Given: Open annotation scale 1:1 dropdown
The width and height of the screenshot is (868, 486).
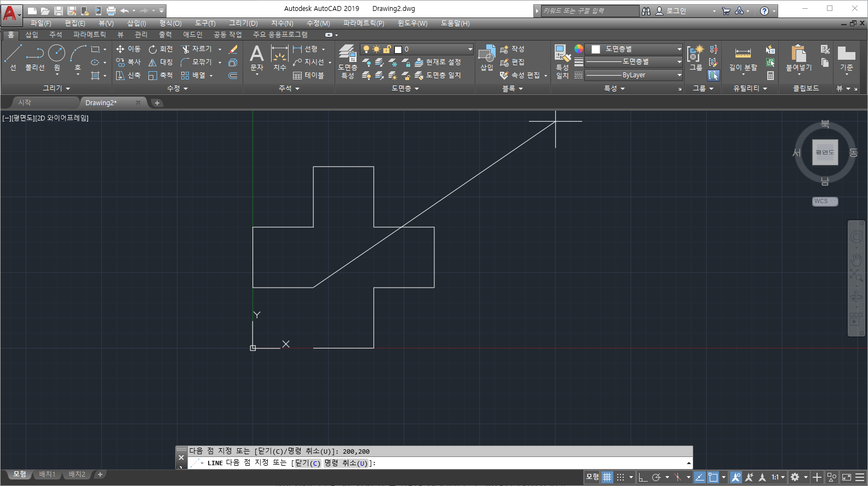Looking at the screenshot, I should (x=778, y=477).
